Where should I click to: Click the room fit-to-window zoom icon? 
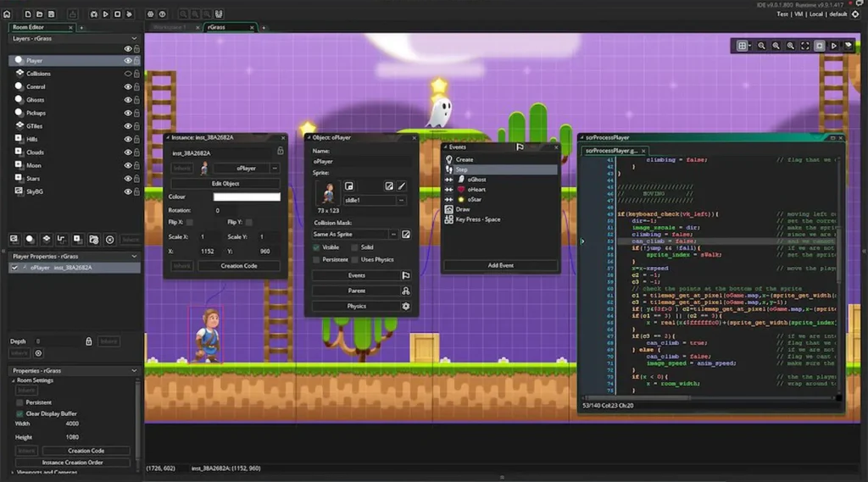(804, 46)
